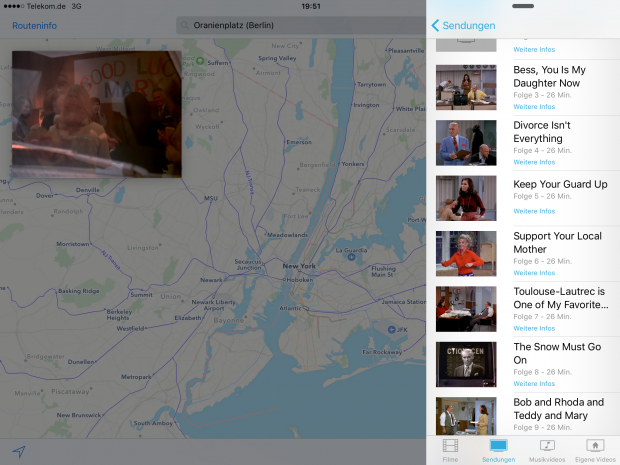Open Weitere Infos for The Snow Must Go On
The image size is (620, 465).
click(x=534, y=384)
